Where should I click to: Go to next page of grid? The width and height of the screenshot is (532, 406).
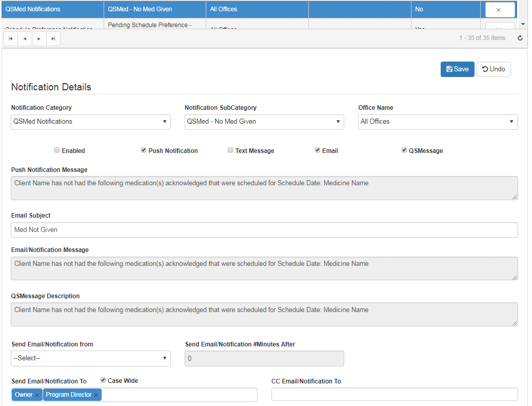click(x=39, y=38)
